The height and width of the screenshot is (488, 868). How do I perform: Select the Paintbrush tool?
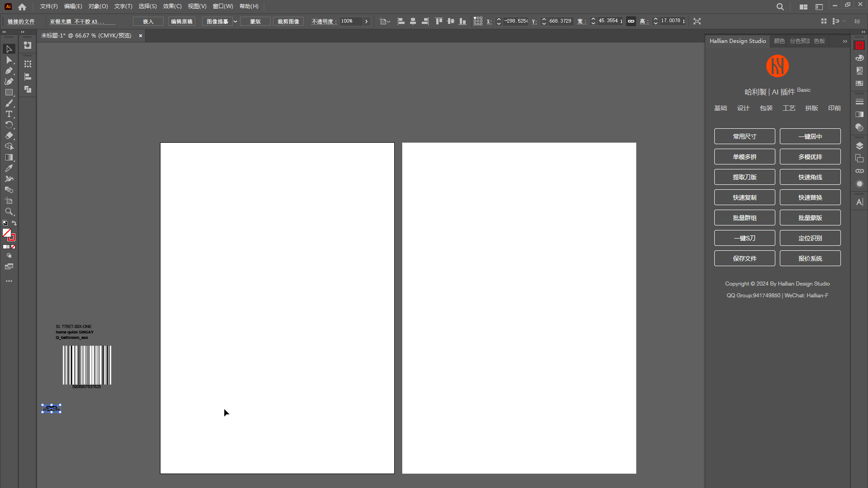pos(9,103)
